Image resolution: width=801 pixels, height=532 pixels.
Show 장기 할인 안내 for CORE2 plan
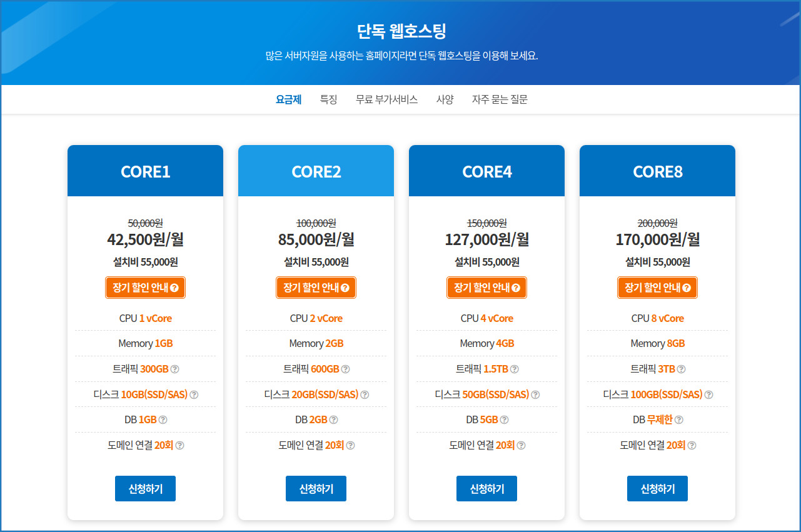[316, 288]
